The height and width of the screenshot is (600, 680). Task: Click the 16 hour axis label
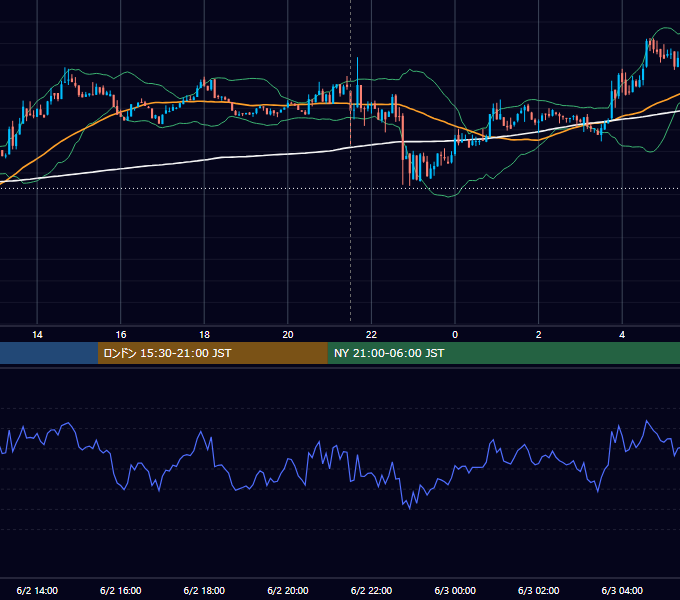pyautogui.click(x=121, y=335)
